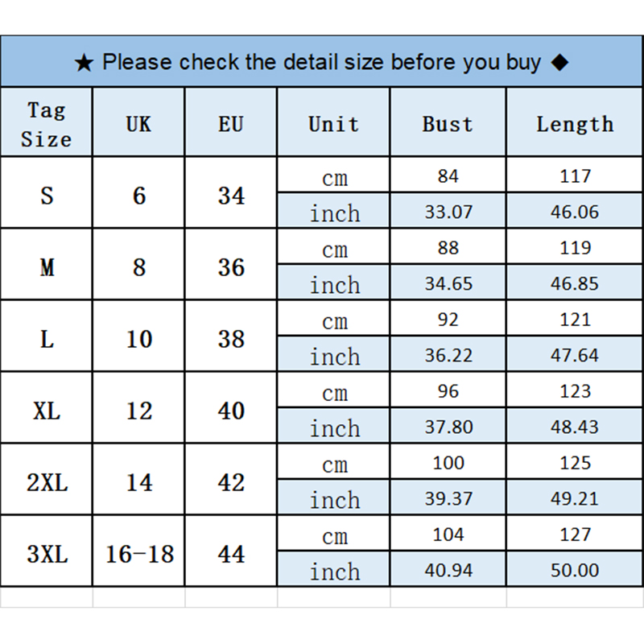Viewport: 644px width, 644px height.
Task: Select the UK 16-18 size cell
Action: click(x=138, y=554)
